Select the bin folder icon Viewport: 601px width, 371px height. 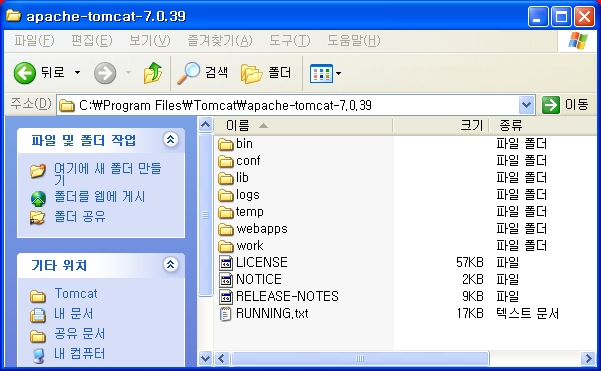[226, 144]
